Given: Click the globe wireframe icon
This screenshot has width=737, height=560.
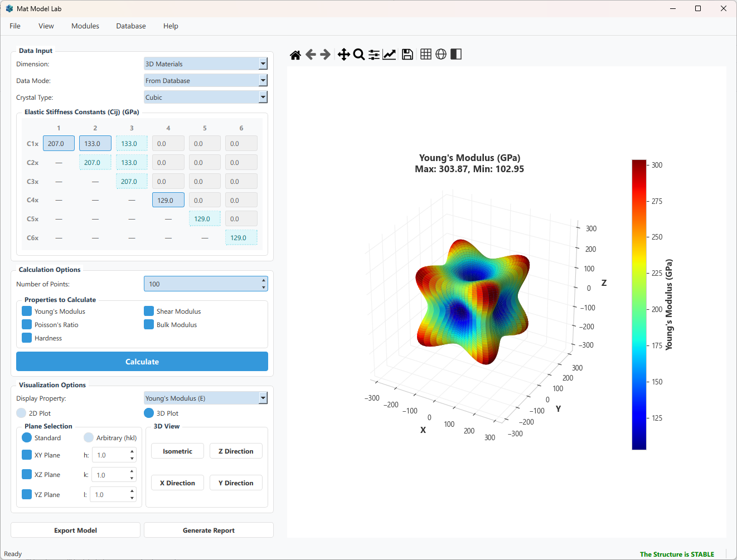Looking at the screenshot, I should click(441, 54).
